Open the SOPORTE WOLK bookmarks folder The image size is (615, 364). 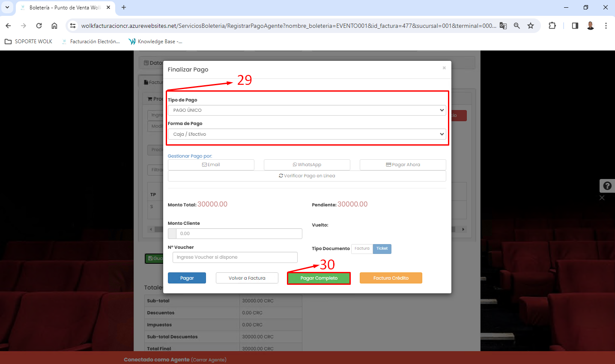[x=28, y=42]
